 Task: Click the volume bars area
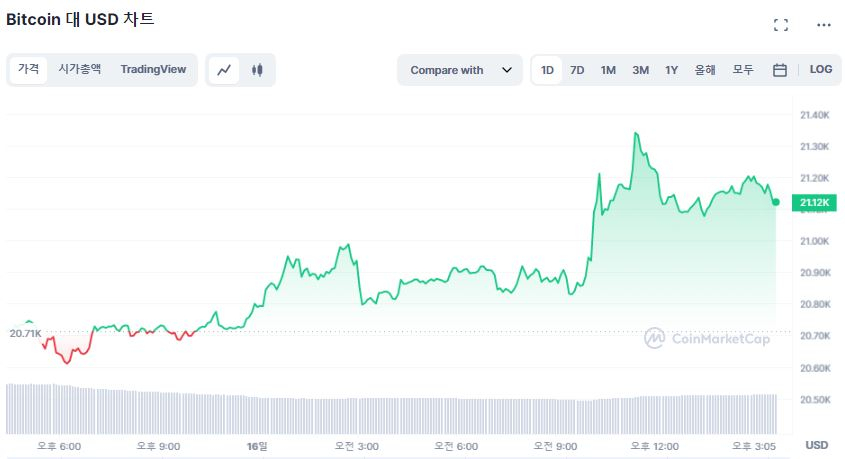point(390,412)
